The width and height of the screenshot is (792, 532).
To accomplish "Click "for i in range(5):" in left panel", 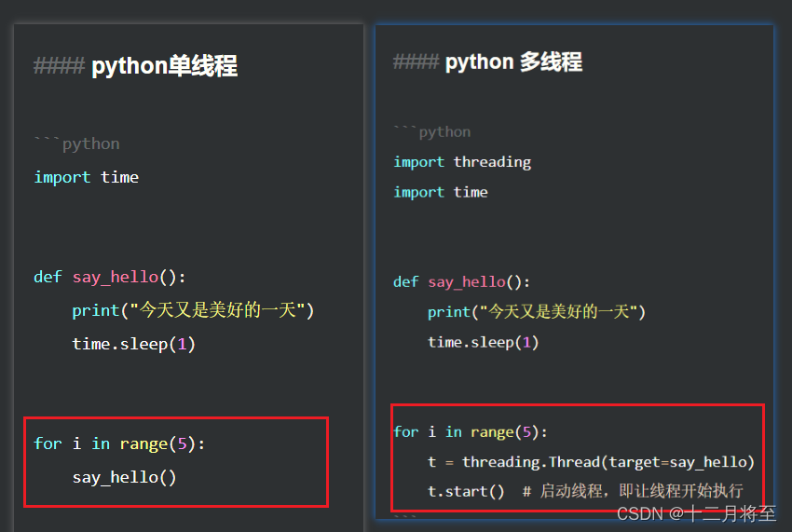I will (x=119, y=443).
